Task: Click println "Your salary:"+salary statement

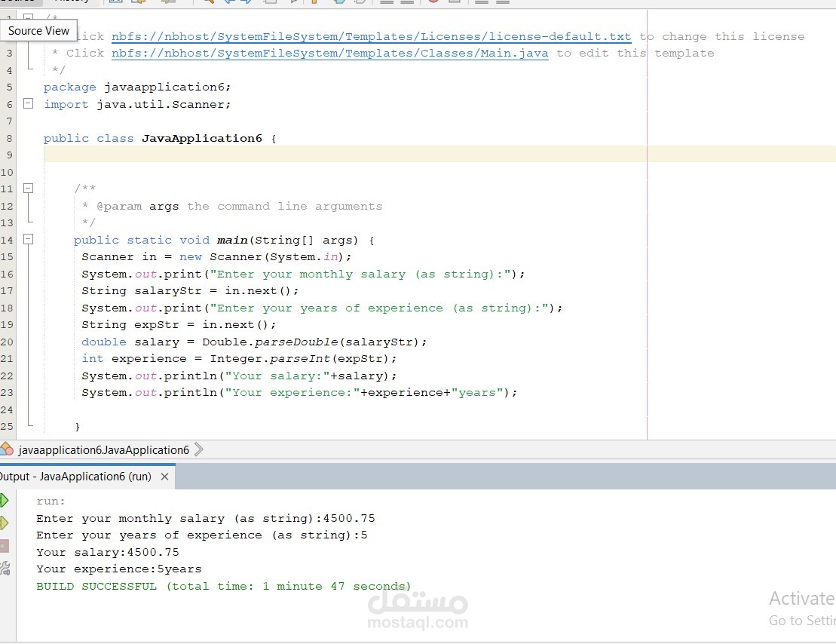Action: (239, 376)
